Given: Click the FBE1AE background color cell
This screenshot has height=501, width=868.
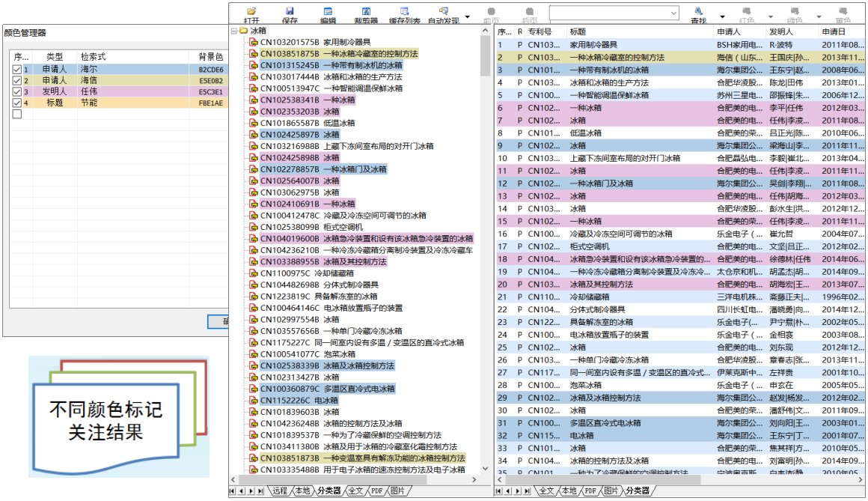Looking at the screenshot, I should 211,103.
